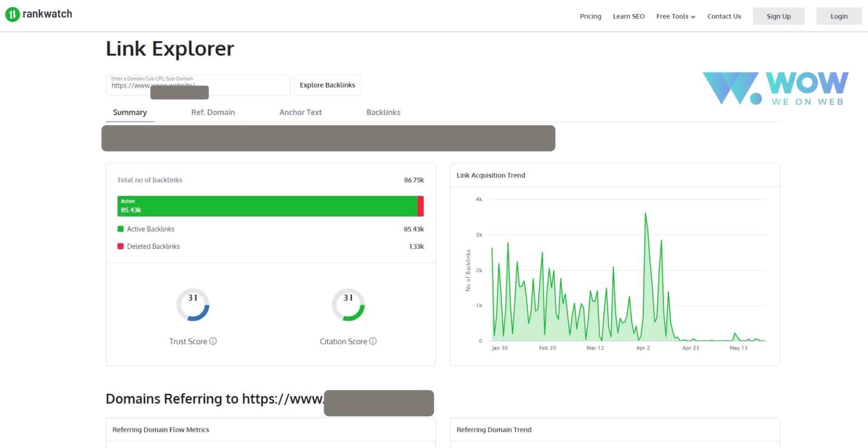Screen dimensions: 868x448
Task: Open the Login page
Action: [839, 16]
